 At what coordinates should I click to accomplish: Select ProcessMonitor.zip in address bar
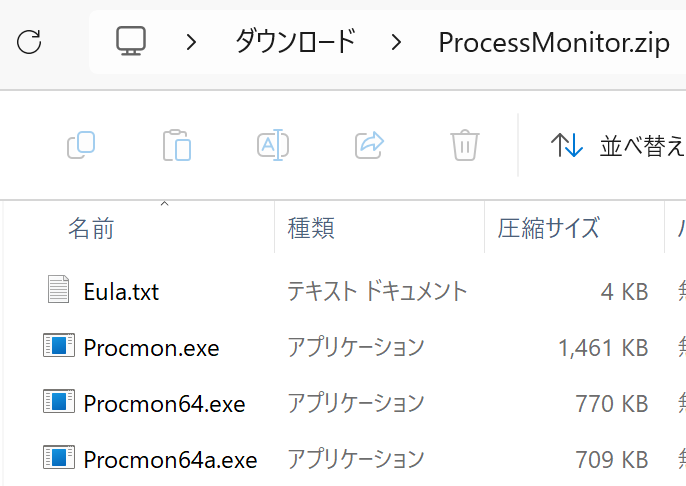[554, 43]
